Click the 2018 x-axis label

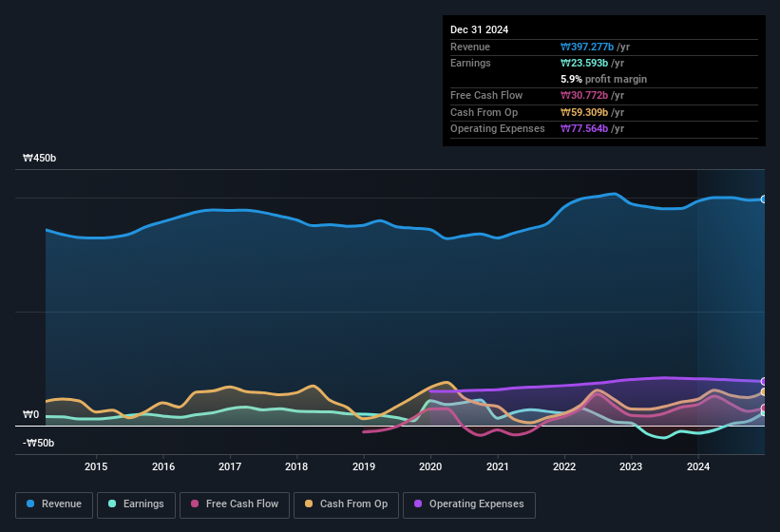[296, 466]
